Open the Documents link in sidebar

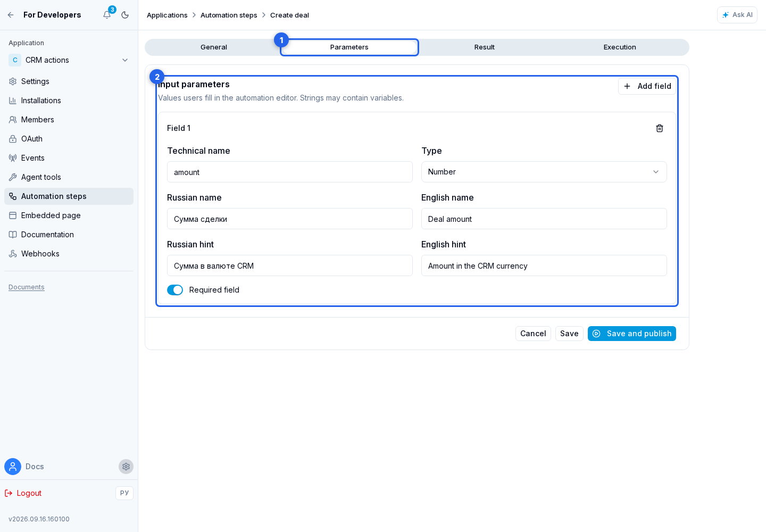27,287
